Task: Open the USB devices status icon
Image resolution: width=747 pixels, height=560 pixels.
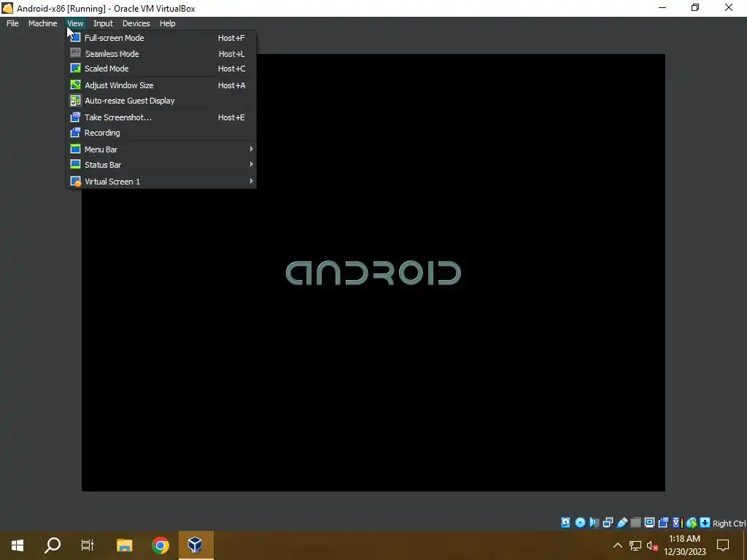Action: click(622, 523)
